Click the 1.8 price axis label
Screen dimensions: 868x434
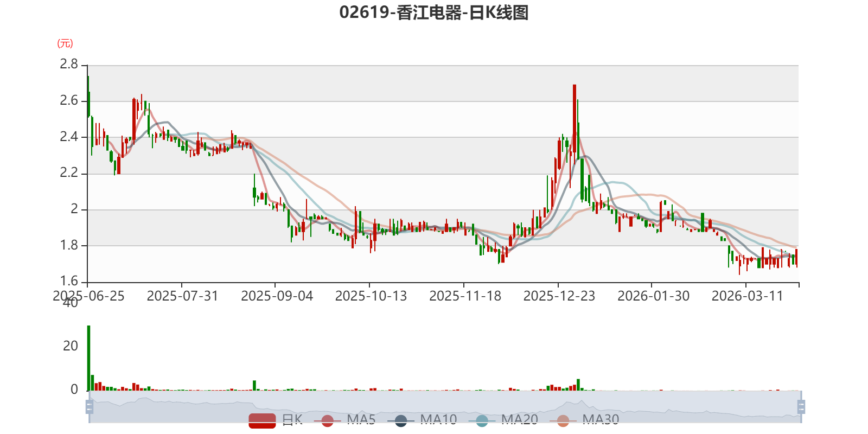click(x=69, y=245)
